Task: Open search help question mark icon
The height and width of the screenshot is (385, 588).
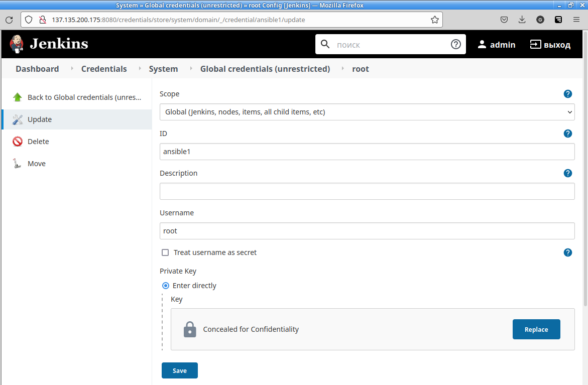Action: [455, 44]
